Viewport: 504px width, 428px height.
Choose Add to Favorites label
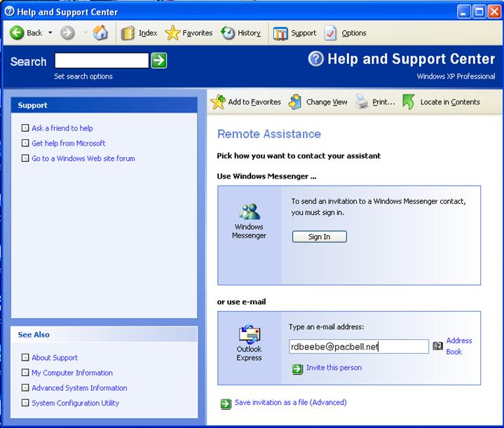tap(254, 102)
